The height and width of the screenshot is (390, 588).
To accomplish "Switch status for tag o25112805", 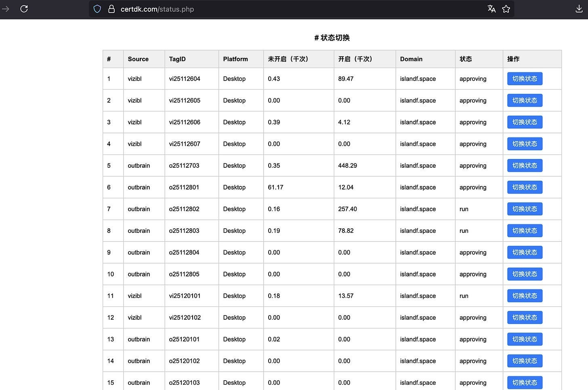I will (525, 274).
